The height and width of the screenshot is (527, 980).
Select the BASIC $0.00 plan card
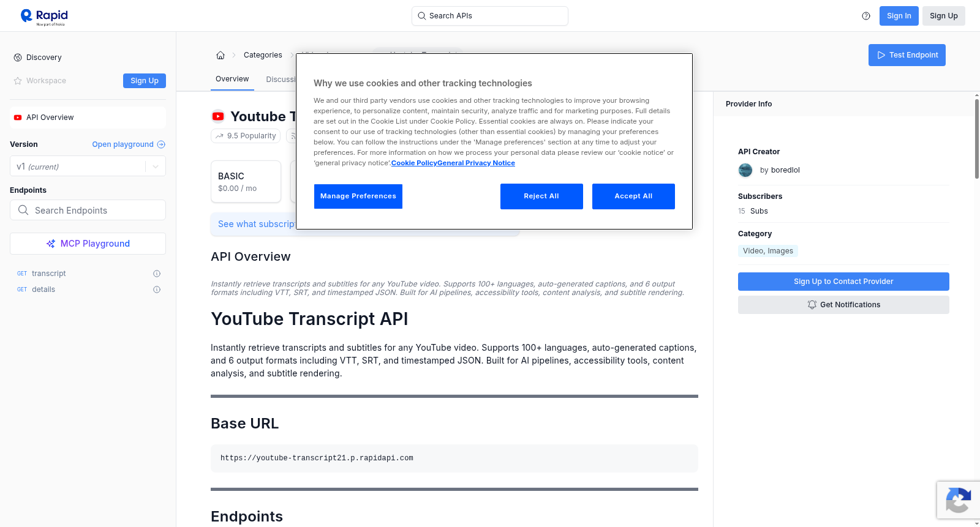tap(246, 182)
